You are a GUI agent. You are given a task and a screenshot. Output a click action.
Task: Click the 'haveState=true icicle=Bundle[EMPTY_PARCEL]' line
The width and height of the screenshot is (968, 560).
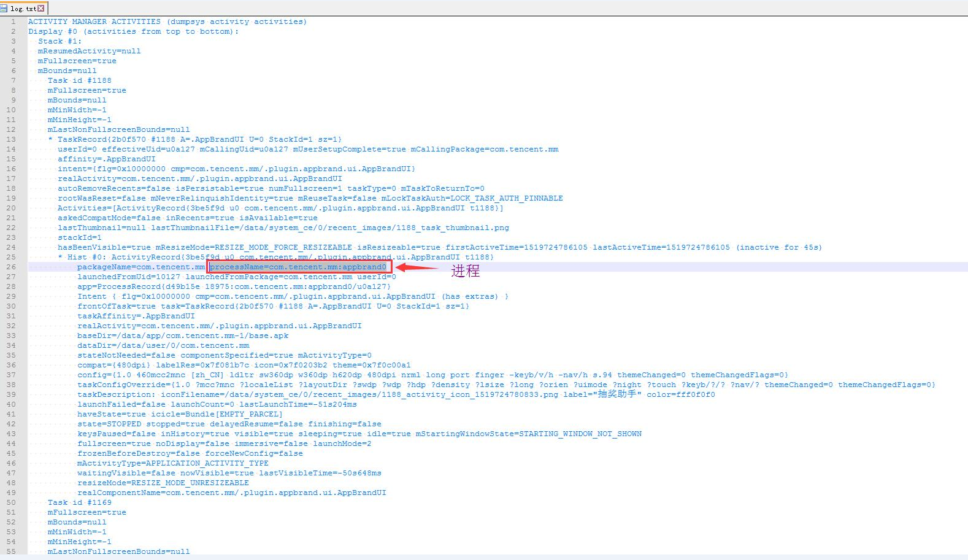[x=180, y=414]
